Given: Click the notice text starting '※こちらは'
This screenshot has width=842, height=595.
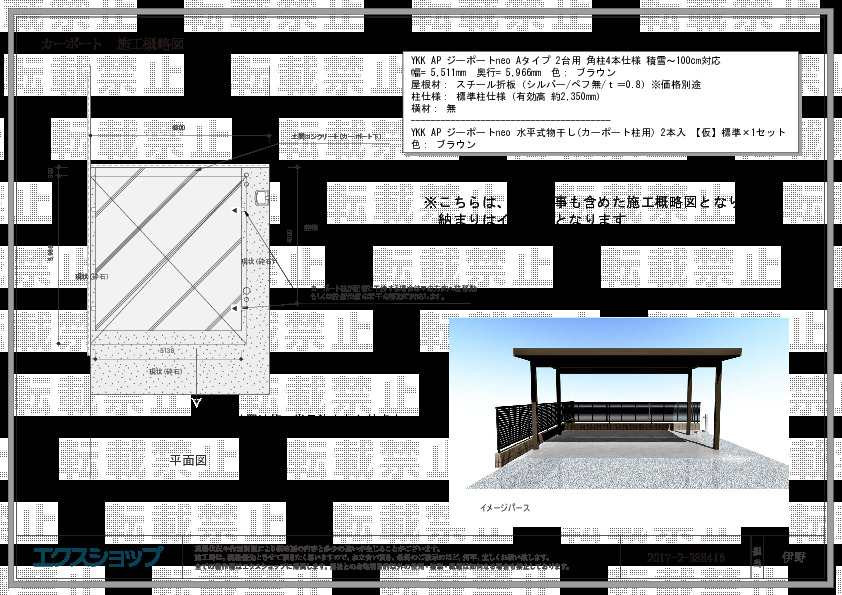Looking at the screenshot, I should click(x=581, y=210).
